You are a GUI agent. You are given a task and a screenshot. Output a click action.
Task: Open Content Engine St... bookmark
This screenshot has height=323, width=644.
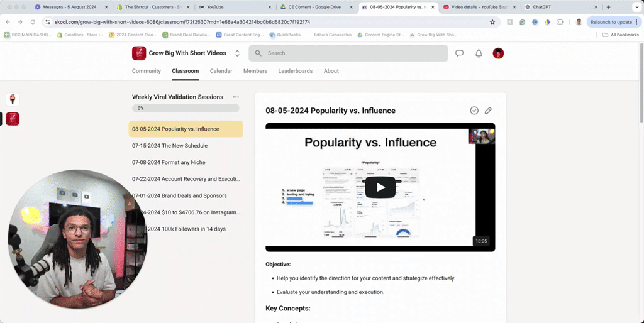380,35
